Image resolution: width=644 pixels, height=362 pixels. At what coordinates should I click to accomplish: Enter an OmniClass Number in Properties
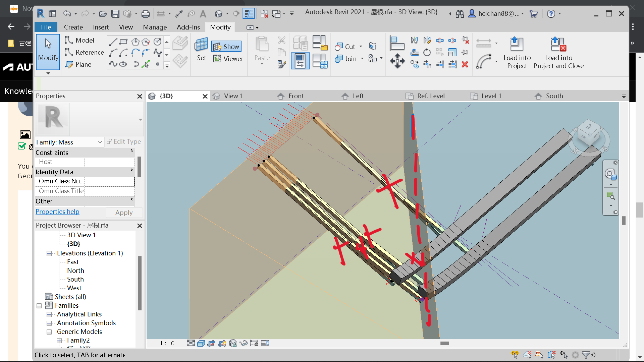tap(109, 181)
